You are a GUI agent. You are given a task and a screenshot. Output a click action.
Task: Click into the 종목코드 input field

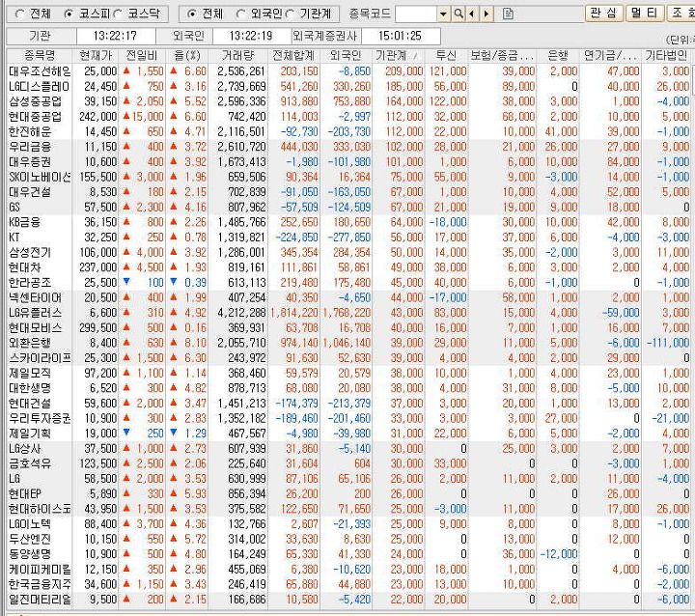(x=416, y=14)
